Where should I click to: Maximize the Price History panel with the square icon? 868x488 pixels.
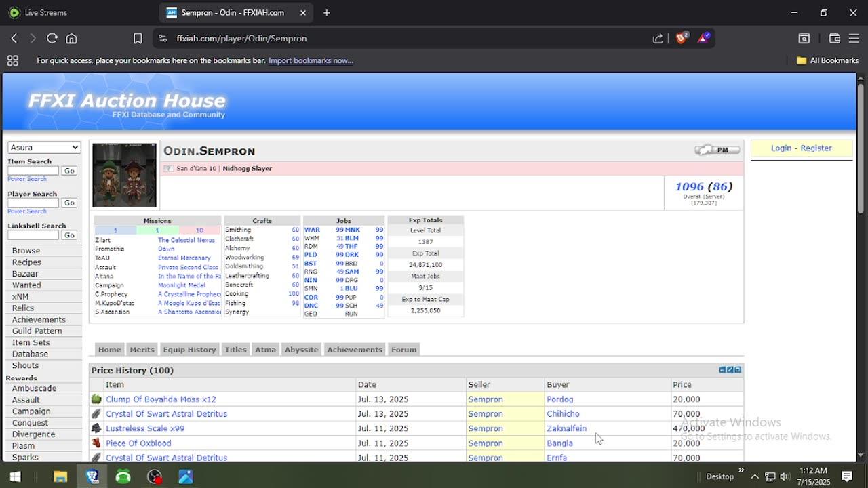[738, 370]
